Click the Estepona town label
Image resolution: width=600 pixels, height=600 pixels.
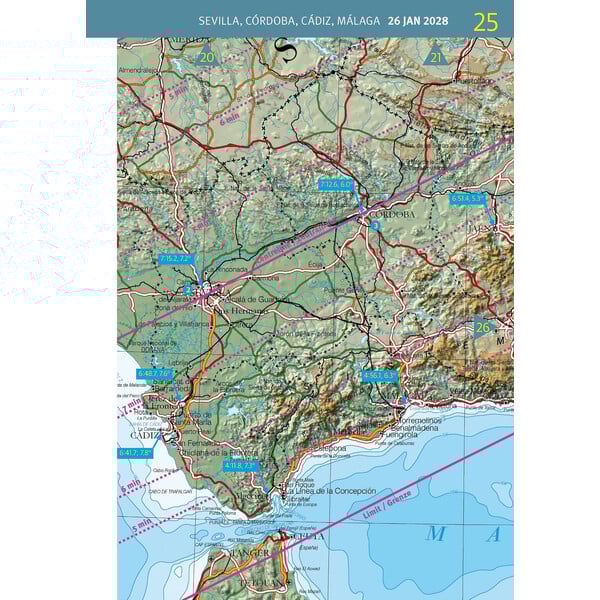[331, 448]
